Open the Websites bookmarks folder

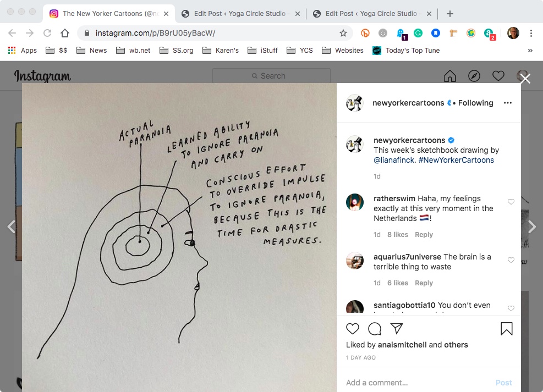(343, 51)
